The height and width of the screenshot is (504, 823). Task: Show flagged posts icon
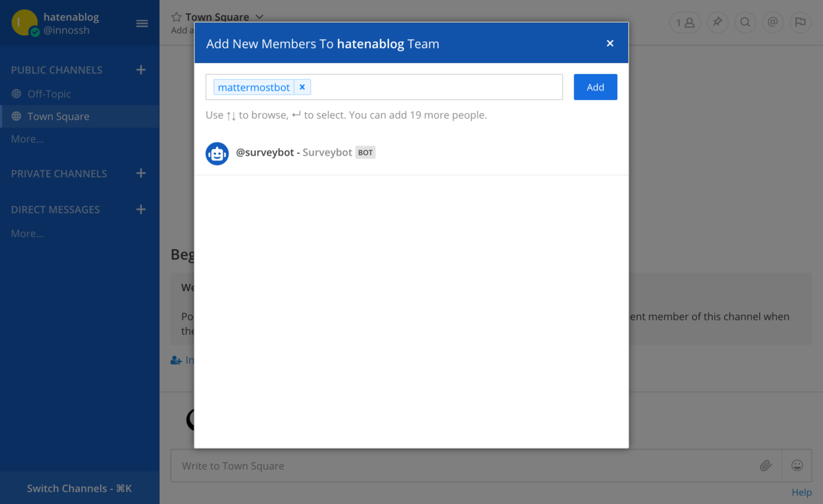pos(800,23)
